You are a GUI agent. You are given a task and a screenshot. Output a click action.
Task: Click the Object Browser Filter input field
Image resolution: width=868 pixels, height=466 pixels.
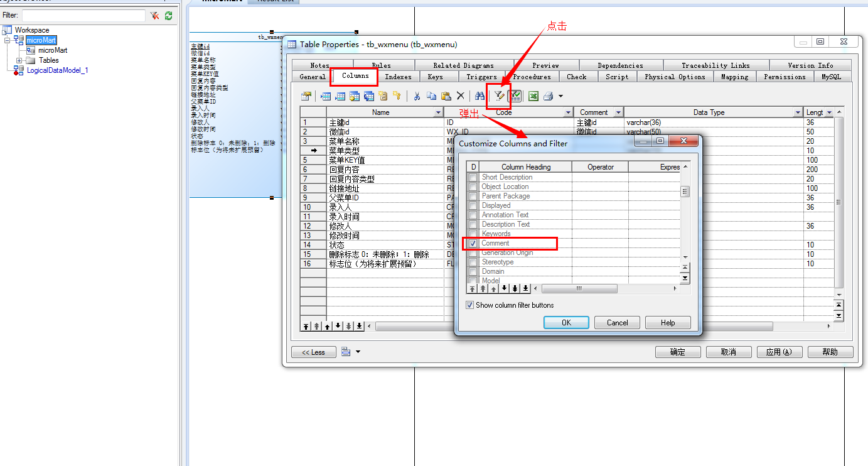[x=83, y=15]
